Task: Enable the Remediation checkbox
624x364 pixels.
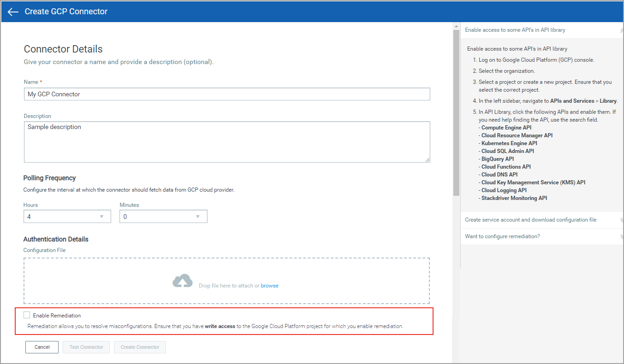Action: pyautogui.click(x=26, y=315)
